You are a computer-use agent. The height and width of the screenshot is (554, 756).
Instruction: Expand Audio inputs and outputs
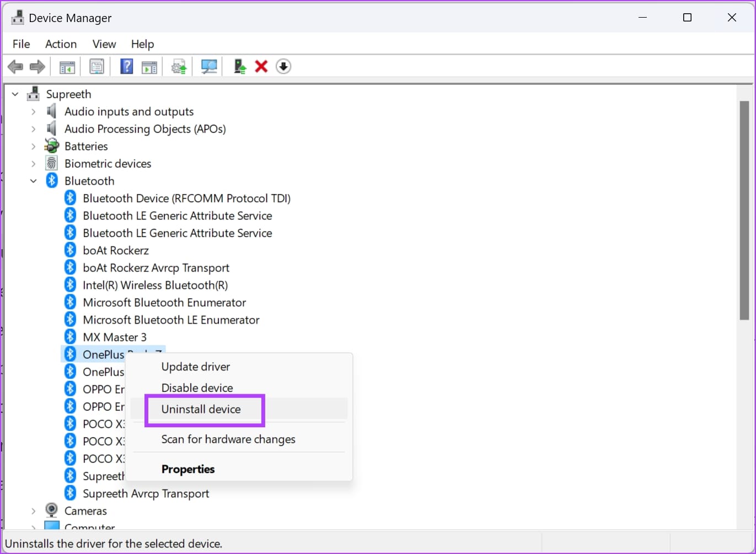(x=34, y=111)
